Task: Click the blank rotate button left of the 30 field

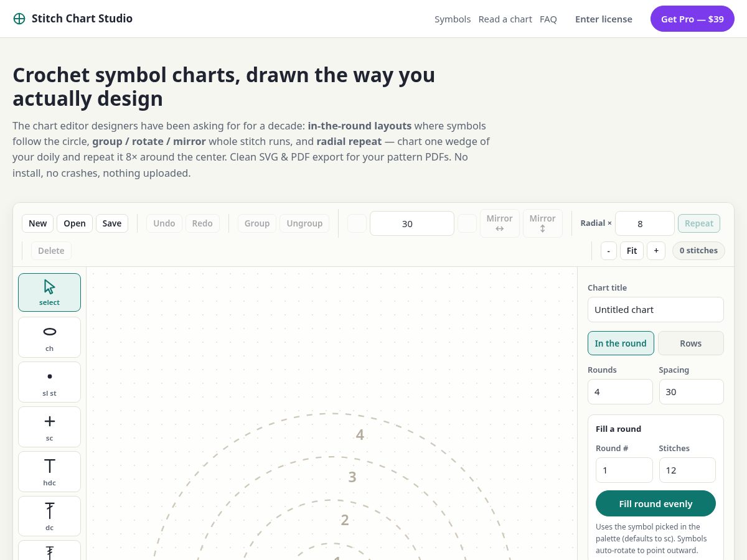Action: point(357,223)
